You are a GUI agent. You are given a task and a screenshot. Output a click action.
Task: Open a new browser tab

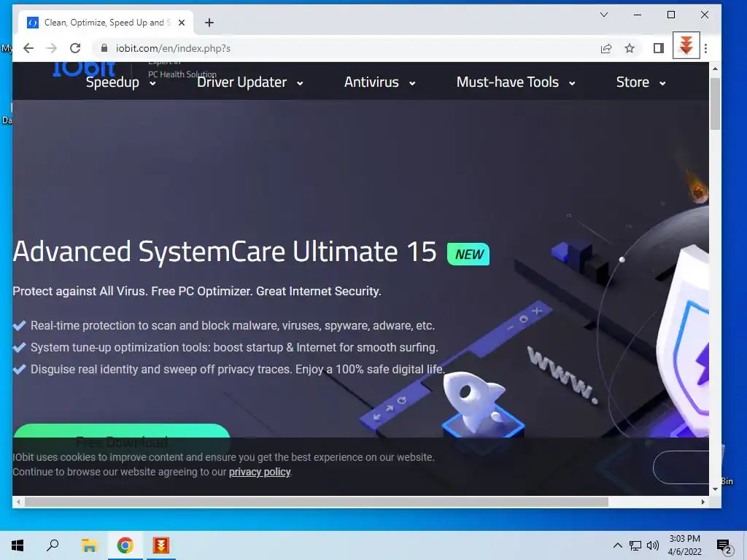click(x=209, y=23)
